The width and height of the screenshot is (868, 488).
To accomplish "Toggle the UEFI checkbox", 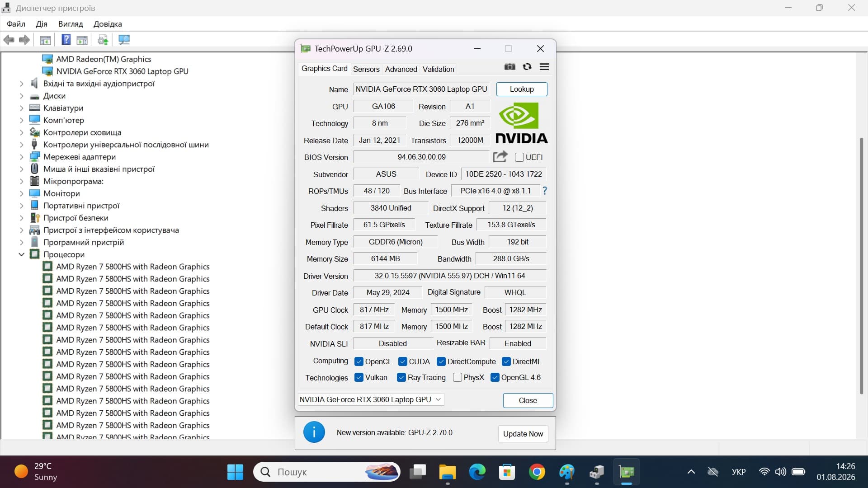I will pos(519,157).
